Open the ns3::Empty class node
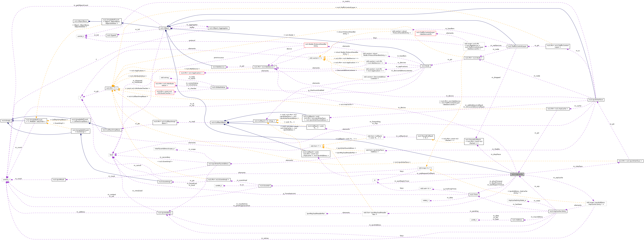The height and width of the screenshot is (240, 644). pos(6,121)
